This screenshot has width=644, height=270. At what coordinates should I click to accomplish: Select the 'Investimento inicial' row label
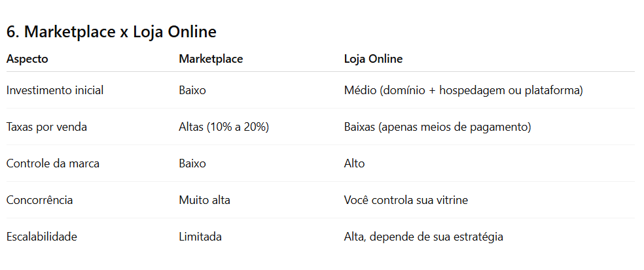click(55, 90)
